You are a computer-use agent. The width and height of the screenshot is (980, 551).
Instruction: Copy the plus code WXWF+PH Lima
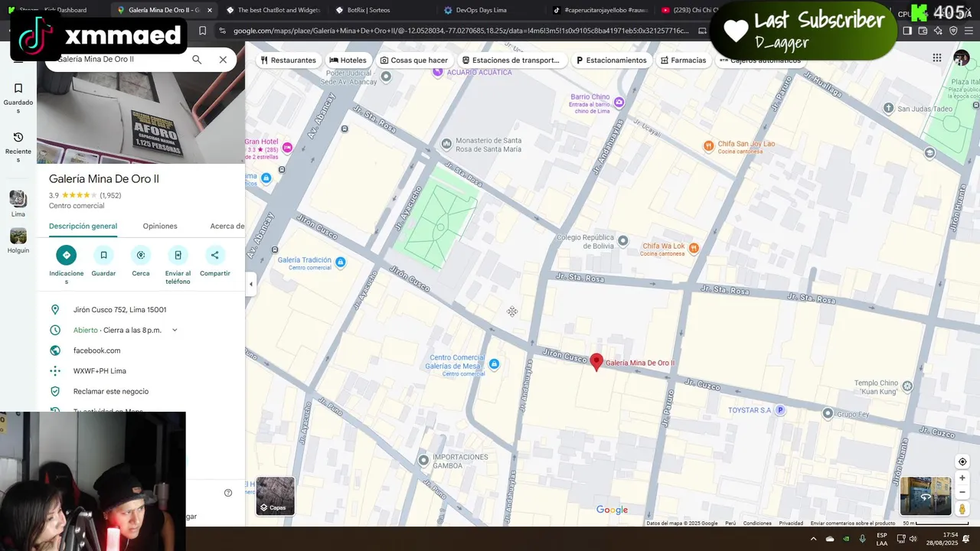click(100, 371)
